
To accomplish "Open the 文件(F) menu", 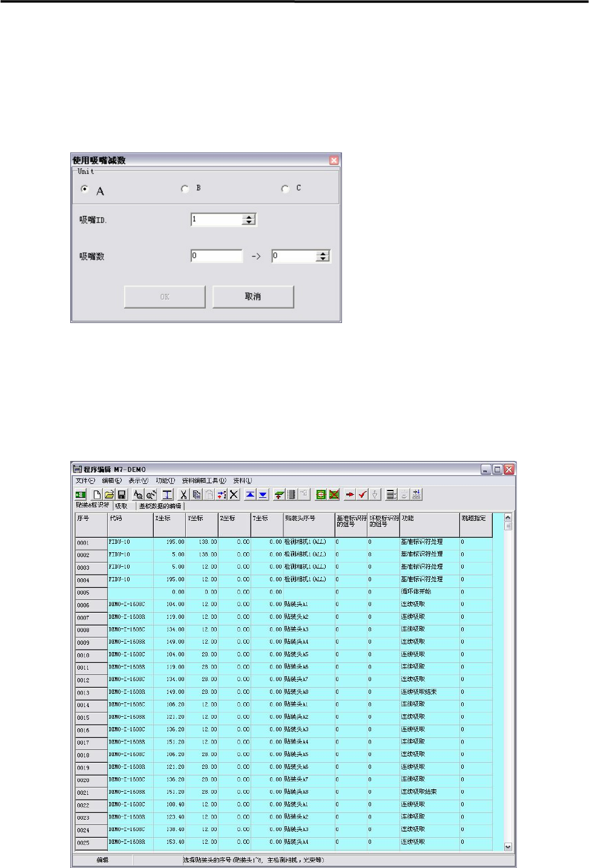I will coord(85,481).
